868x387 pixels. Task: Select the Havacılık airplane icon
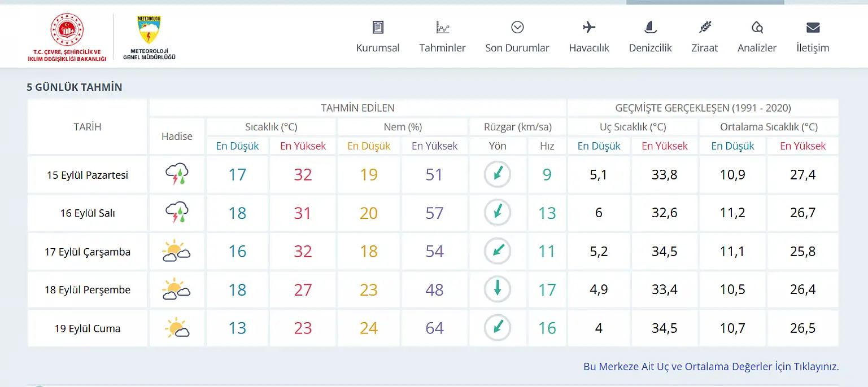coord(589,27)
